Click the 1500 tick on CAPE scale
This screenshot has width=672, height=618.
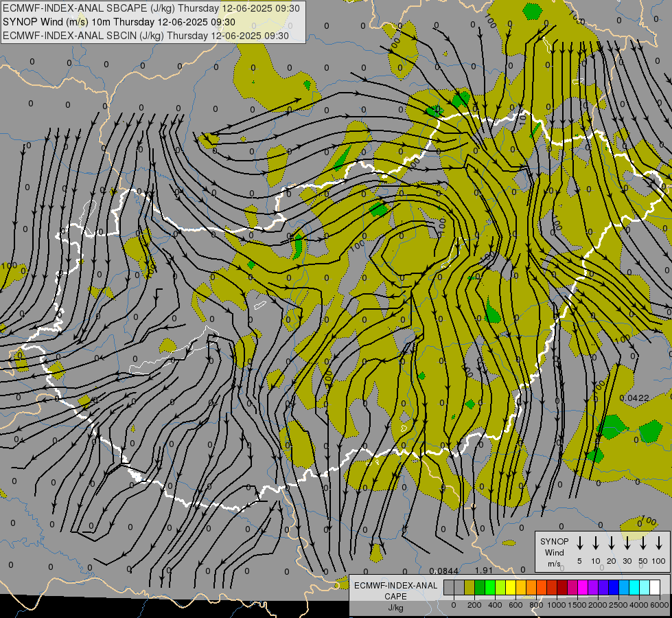click(x=577, y=605)
